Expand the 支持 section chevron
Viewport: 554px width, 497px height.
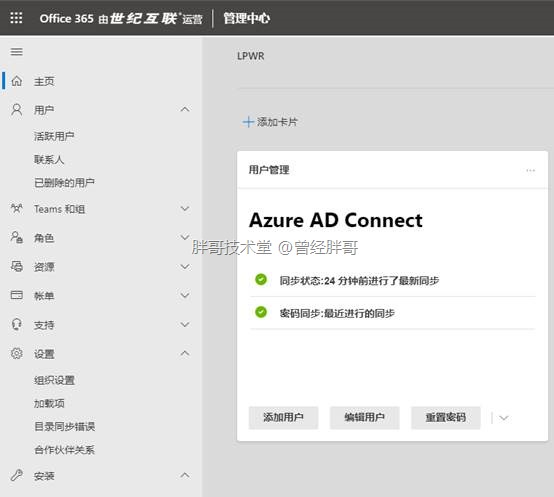tap(185, 324)
